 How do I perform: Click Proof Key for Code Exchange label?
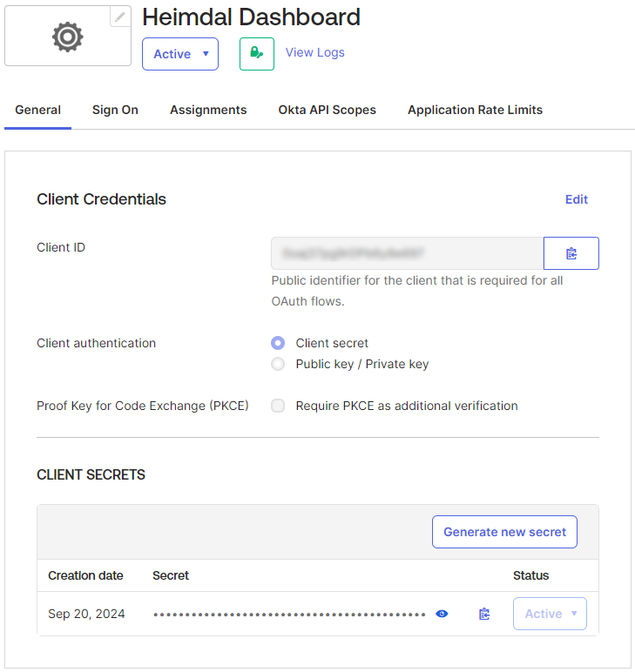142,406
